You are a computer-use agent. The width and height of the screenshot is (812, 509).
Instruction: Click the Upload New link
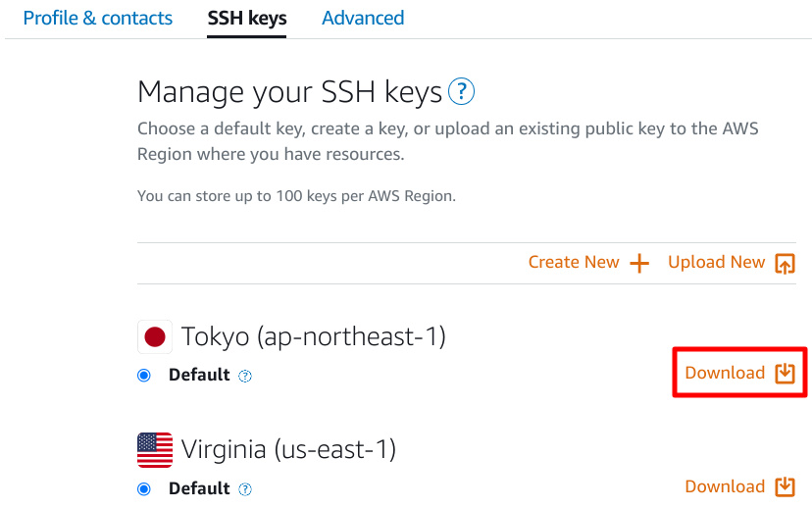732,263
